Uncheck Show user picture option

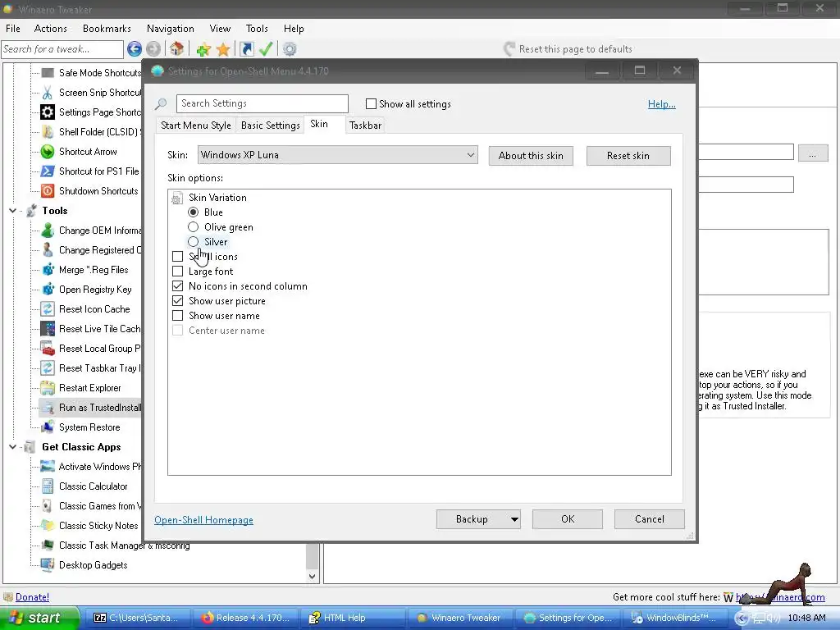pyautogui.click(x=177, y=301)
